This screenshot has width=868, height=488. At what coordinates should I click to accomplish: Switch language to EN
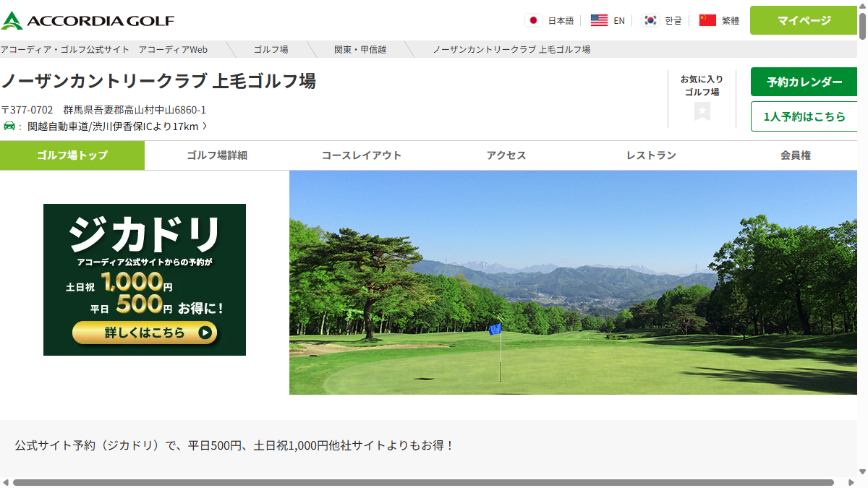click(x=619, y=21)
